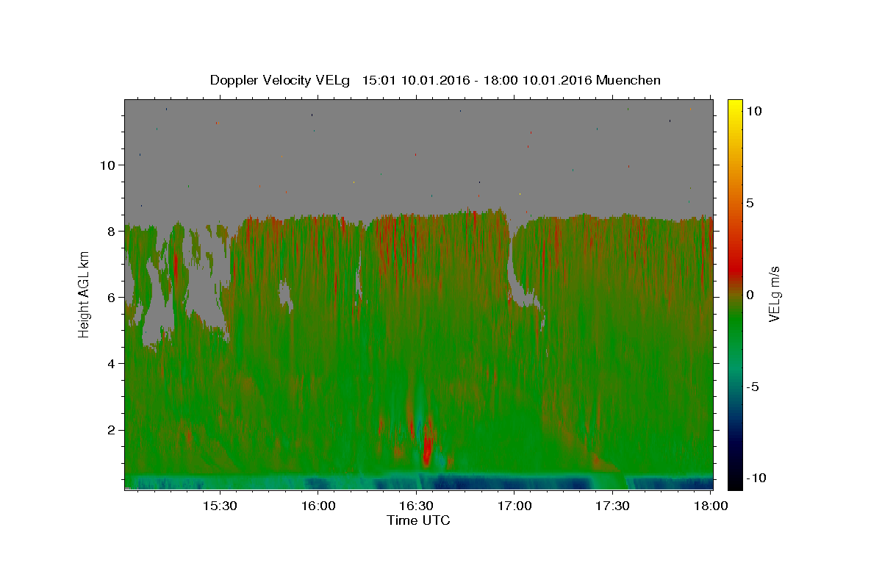Click the 16:00 time axis label
Image resolution: width=882 pixels, height=588 pixels.
[x=318, y=506]
